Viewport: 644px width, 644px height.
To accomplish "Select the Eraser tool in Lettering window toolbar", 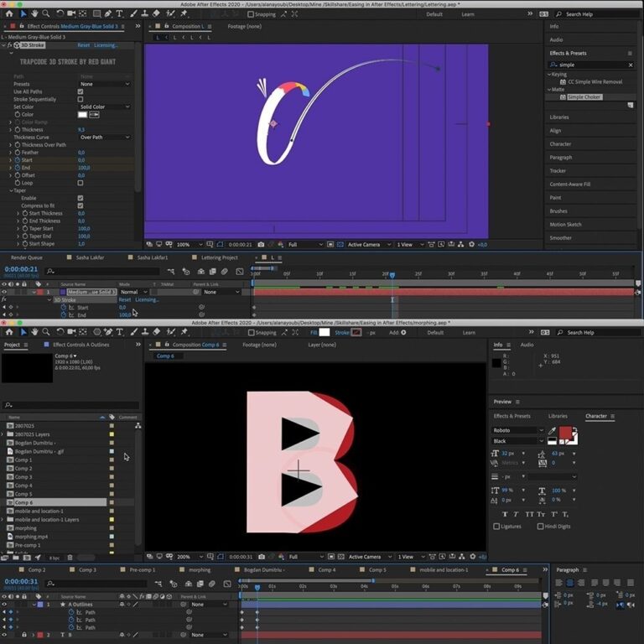I will (156, 13).
